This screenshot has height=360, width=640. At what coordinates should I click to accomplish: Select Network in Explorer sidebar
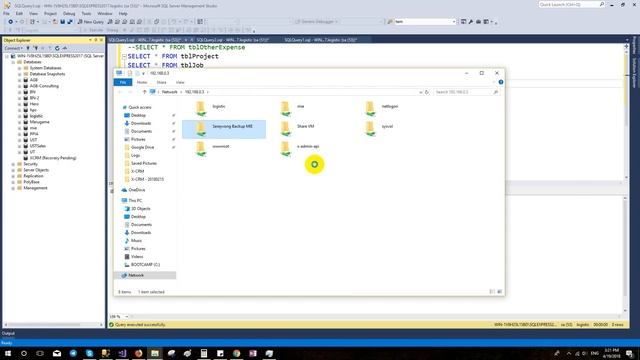[x=136, y=276]
